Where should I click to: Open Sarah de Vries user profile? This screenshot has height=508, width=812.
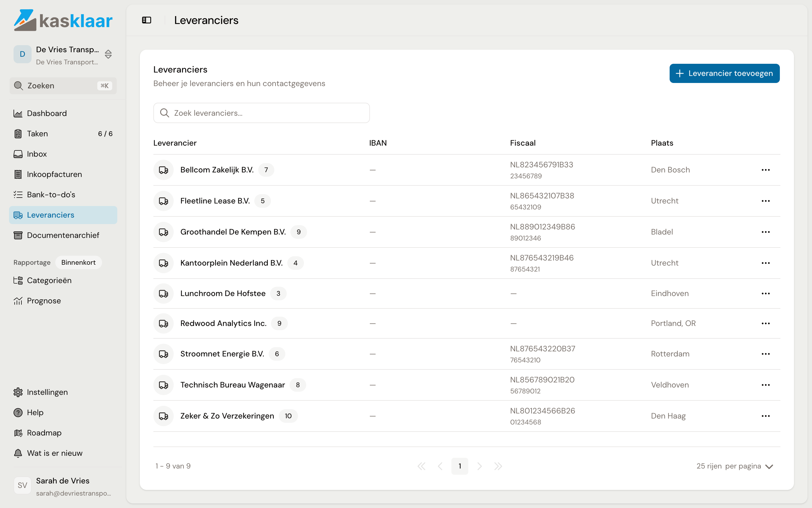(63, 487)
